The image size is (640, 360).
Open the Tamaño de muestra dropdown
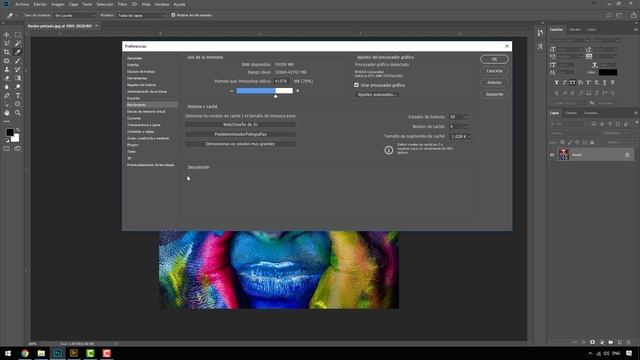coord(75,15)
